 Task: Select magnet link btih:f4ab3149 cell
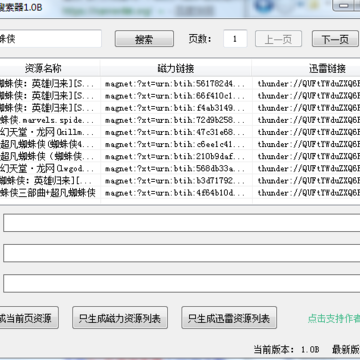[176, 108]
